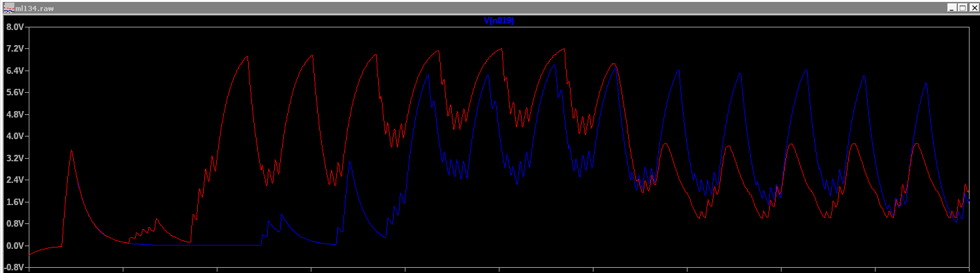The image size is (980, 273).
Task: Click the 7.2V vertical axis label
Action: pyautogui.click(x=14, y=49)
